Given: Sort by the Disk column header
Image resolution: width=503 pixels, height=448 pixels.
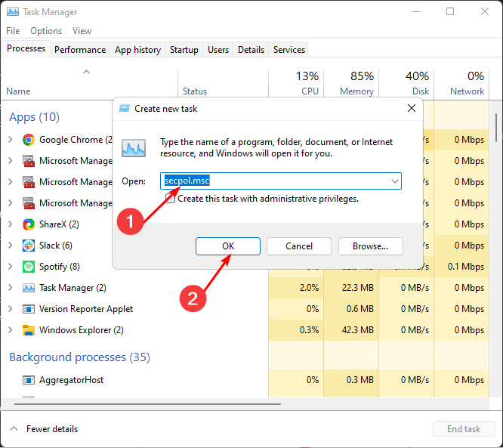Looking at the screenshot, I should [x=406, y=83].
